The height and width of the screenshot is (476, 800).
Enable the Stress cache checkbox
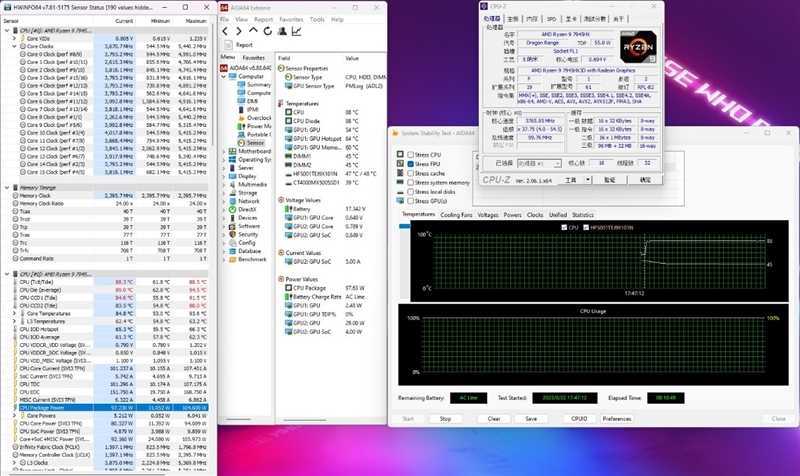(x=410, y=173)
